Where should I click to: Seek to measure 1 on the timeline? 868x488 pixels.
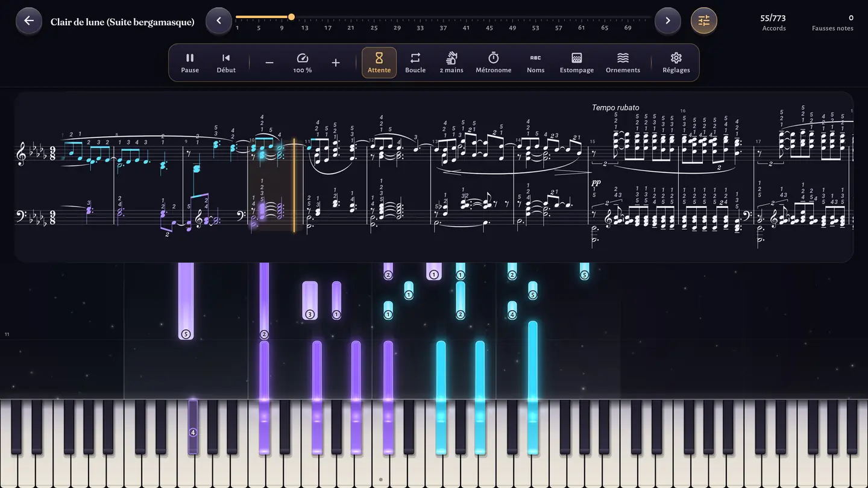(x=237, y=28)
